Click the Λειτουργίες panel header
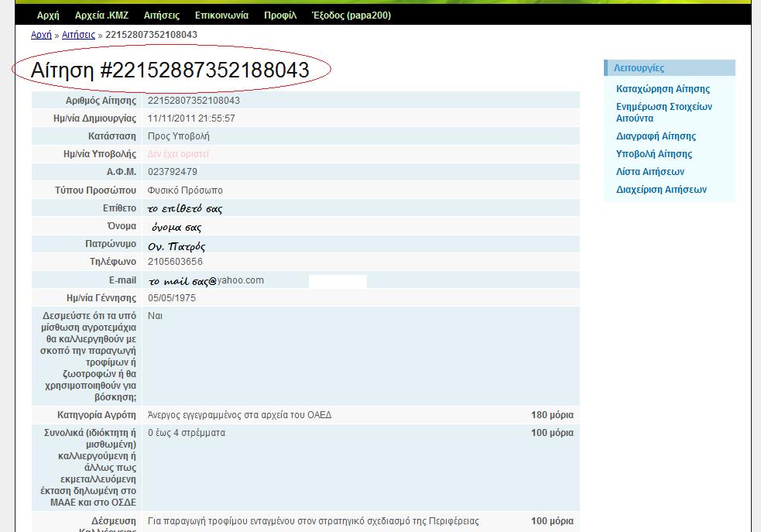This screenshot has width=761, height=532. click(x=639, y=68)
